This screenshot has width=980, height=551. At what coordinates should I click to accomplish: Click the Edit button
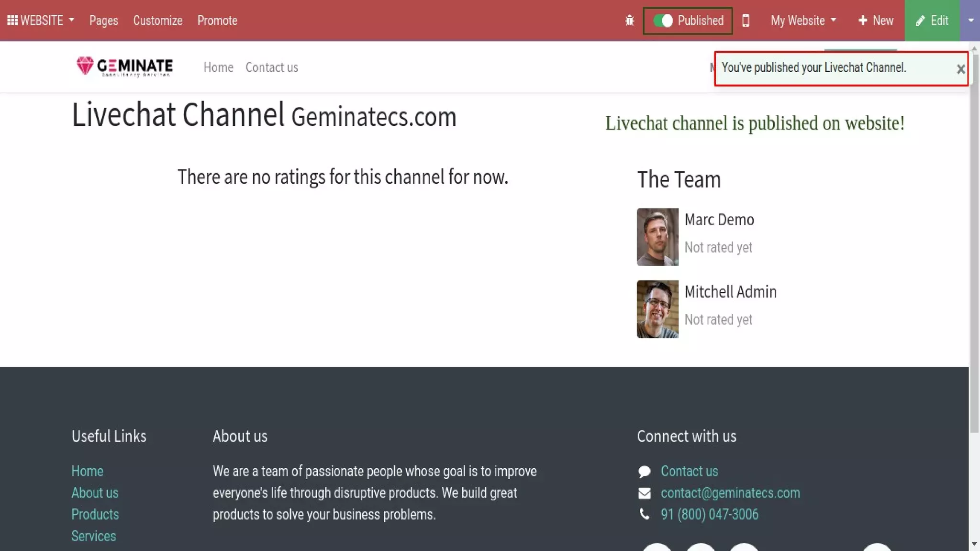click(x=932, y=21)
